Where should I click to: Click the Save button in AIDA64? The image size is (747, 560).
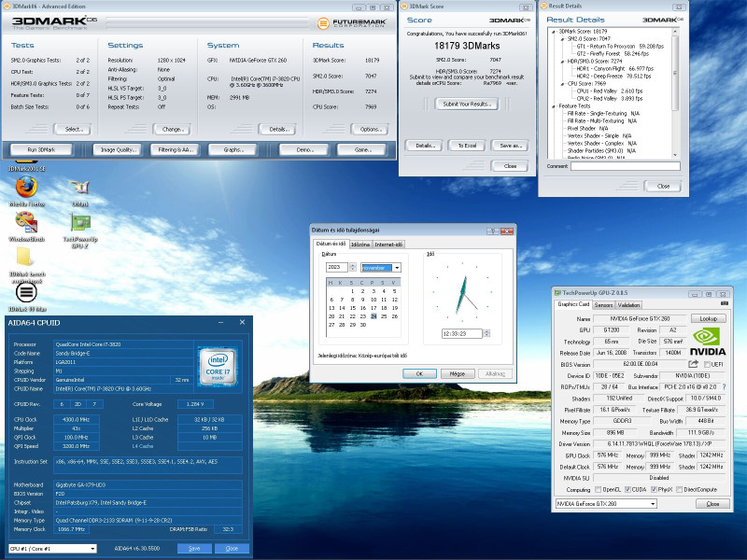[x=194, y=549]
